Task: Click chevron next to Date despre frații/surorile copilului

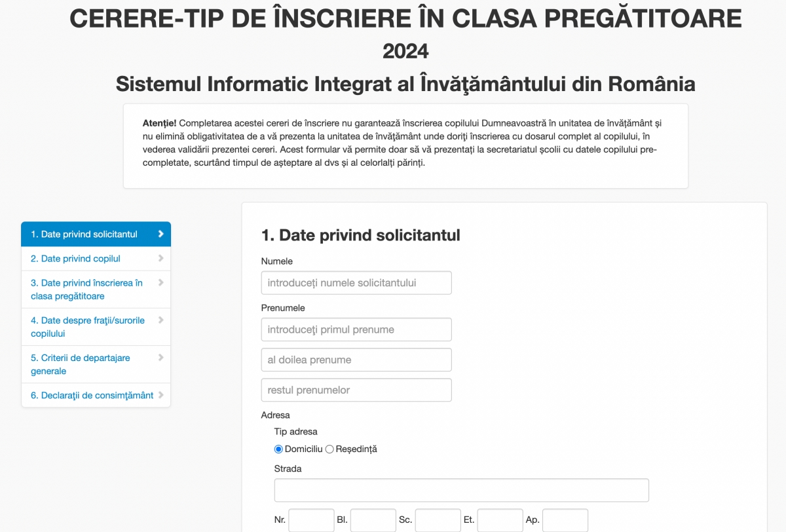Action: 160,320
